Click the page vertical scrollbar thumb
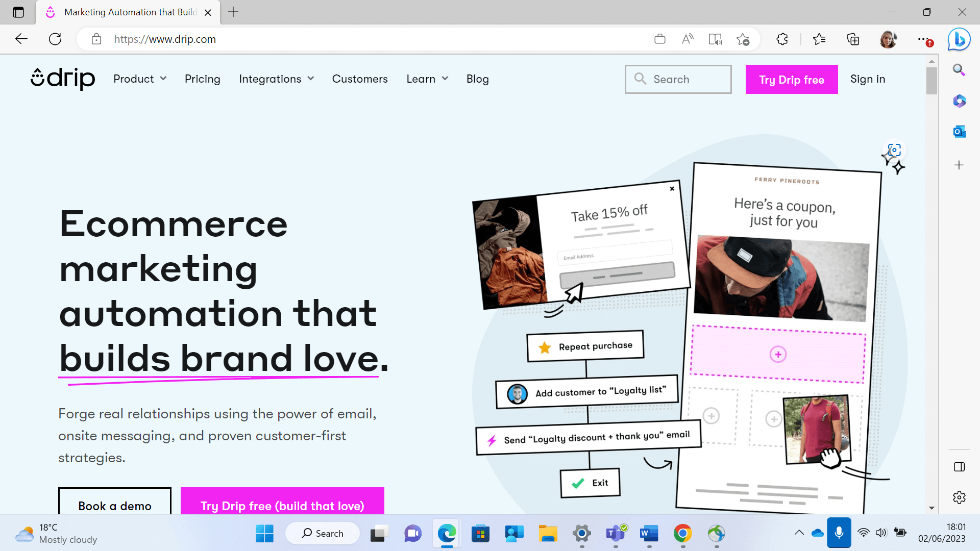980x551 pixels. pos(932,81)
